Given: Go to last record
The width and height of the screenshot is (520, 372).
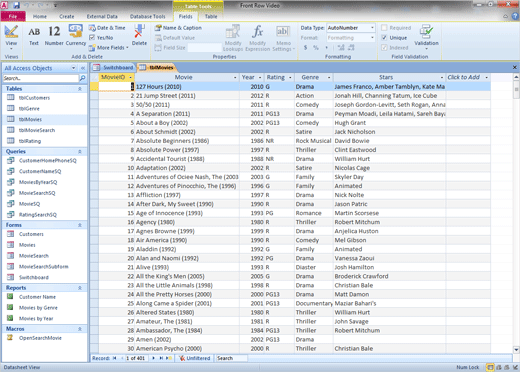Looking at the screenshot, I should (x=161, y=358).
